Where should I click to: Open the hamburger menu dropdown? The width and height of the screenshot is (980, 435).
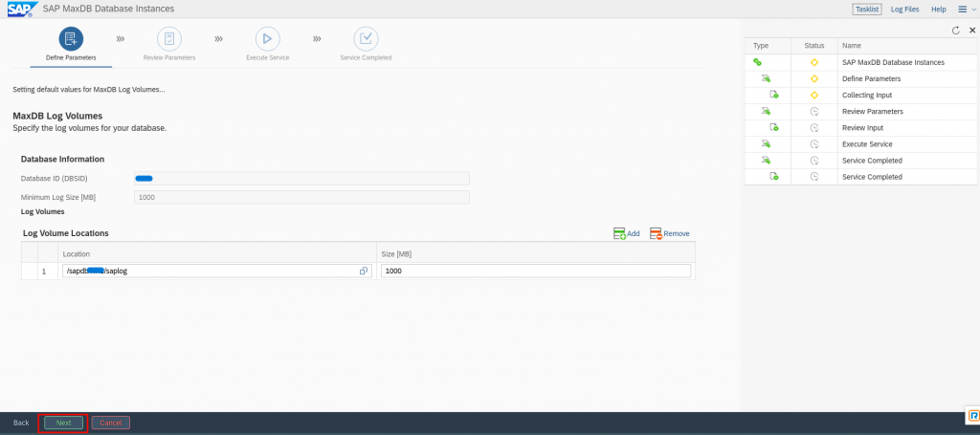click(x=966, y=9)
